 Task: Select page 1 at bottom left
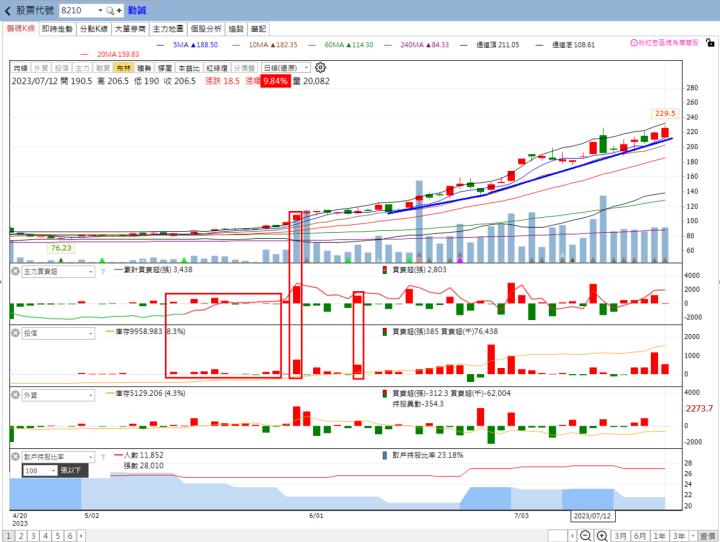click(x=8, y=536)
